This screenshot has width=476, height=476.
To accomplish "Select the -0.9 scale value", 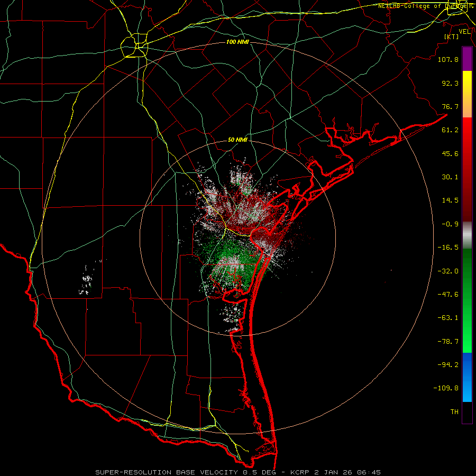I will coord(450,224).
